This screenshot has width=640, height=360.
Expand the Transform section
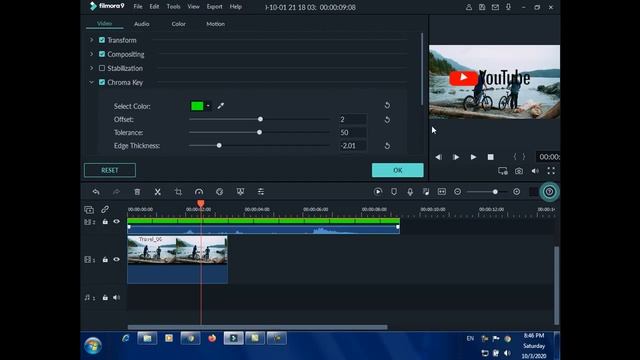91,40
